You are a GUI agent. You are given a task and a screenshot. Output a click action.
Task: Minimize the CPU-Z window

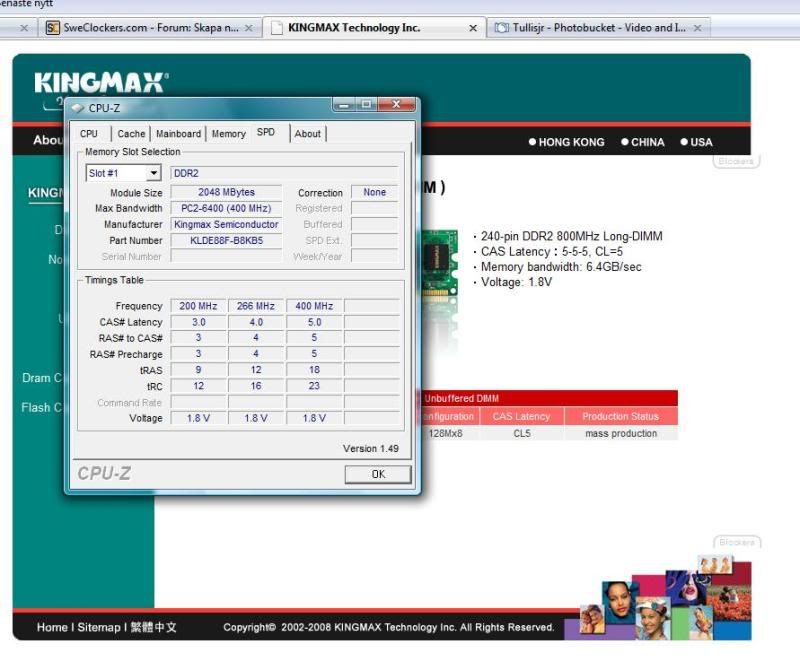click(346, 105)
